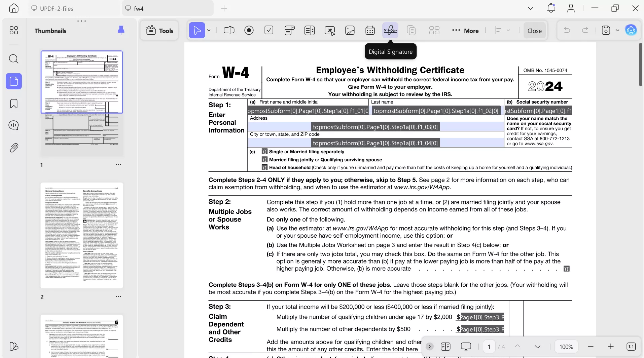Expand the tab list chevron in title bar
Viewport: 644px width, 358px height.
click(531, 8)
